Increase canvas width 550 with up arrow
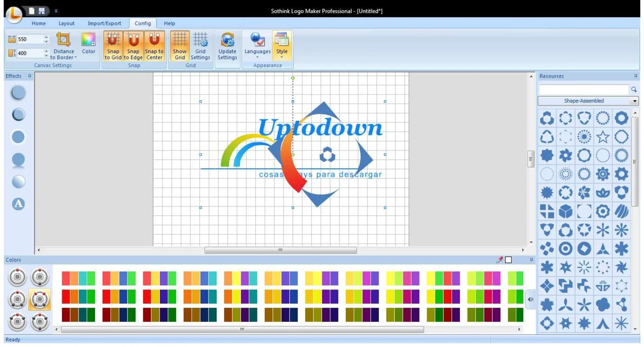The image size is (644, 347). 46,37
